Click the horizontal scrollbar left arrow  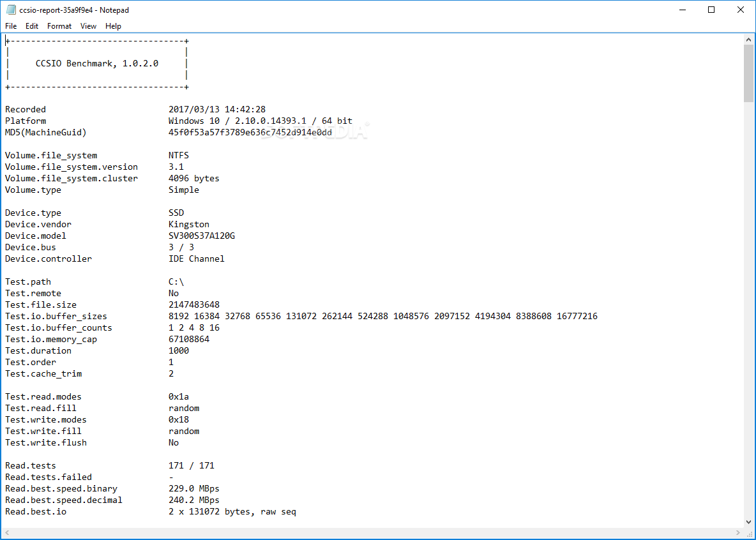coord(7,533)
